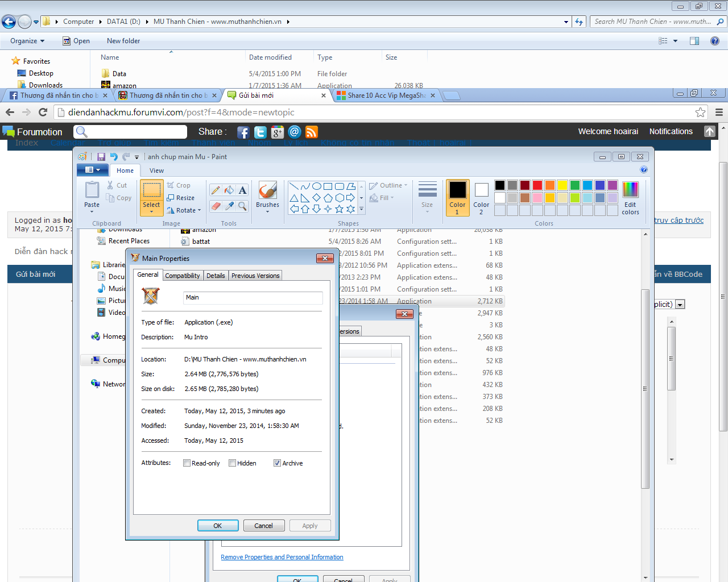Click the RSS feed icon in Forumotion bar
The height and width of the screenshot is (582, 728).
(312, 132)
